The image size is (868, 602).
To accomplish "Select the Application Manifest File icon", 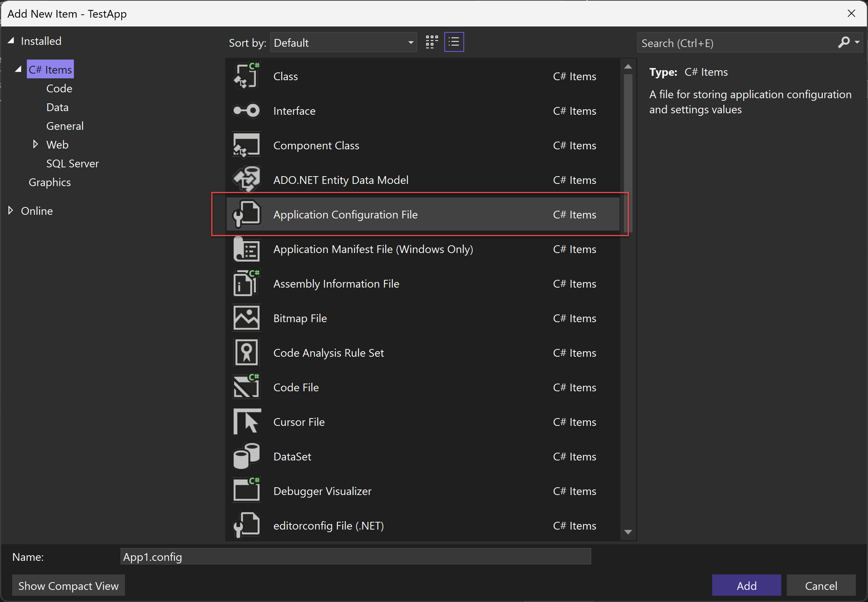I will (x=246, y=249).
